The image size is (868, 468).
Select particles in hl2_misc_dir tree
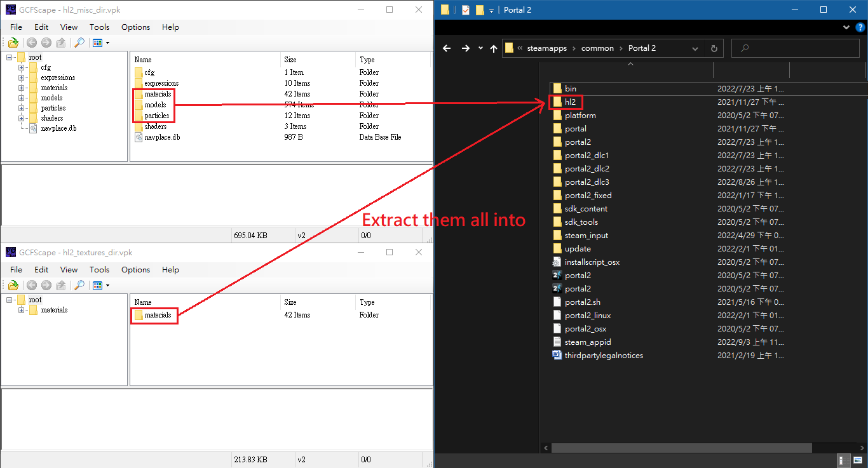(x=53, y=108)
